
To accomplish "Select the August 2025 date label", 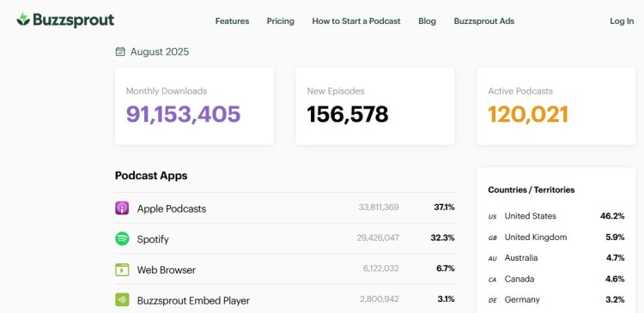I will (x=160, y=51).
